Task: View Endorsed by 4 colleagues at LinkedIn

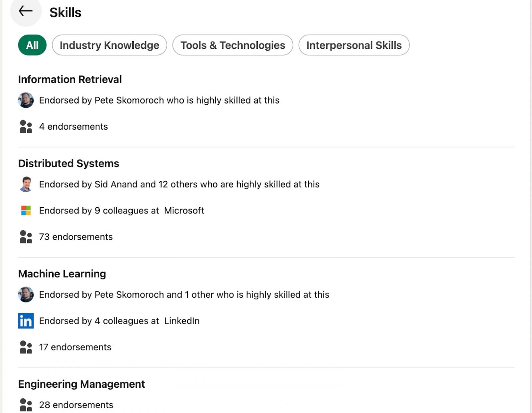Action: pos(119,321)
